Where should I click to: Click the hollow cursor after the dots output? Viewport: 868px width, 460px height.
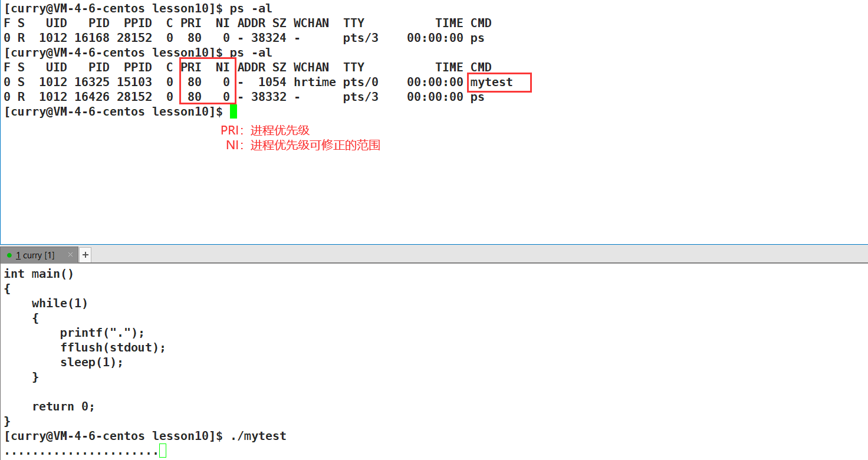(x=163, y=451)
